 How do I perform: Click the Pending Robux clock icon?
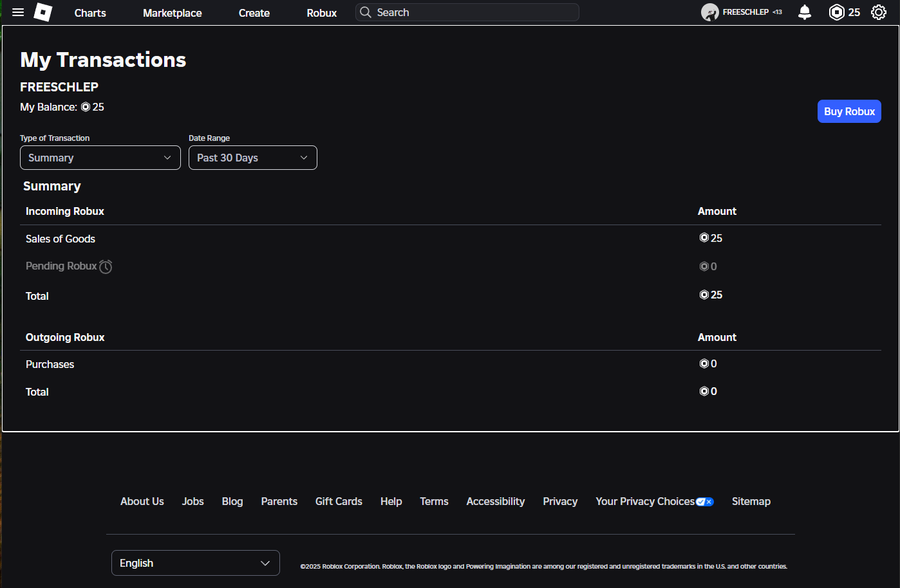tap(106, 266)
